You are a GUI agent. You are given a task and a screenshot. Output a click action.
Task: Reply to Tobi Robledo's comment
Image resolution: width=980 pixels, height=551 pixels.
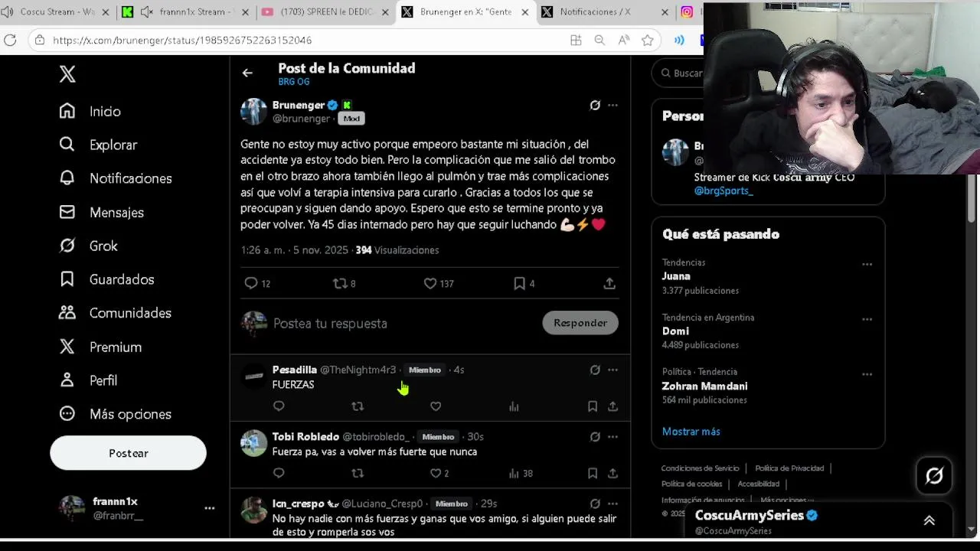point(279,473)
